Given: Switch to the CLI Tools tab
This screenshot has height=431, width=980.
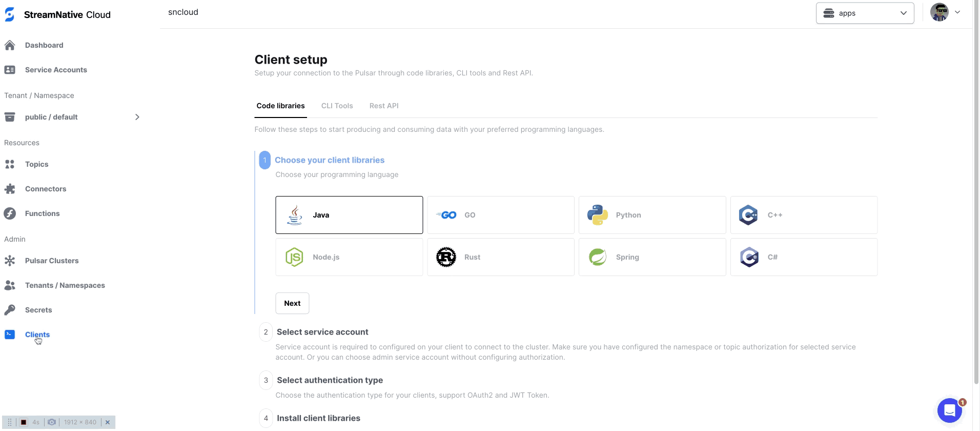Looking at the screenshot, I should point(337,106).
